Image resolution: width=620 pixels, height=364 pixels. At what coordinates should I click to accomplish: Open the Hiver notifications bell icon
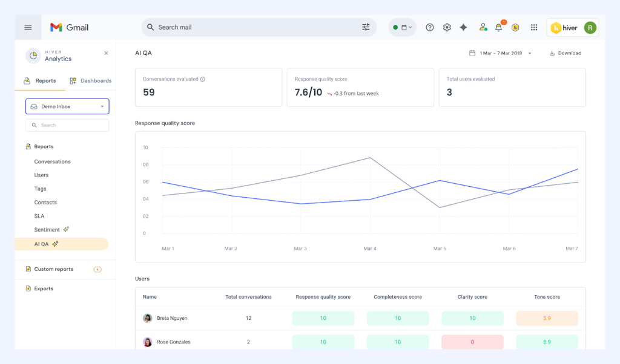click(x=498, y=27)
